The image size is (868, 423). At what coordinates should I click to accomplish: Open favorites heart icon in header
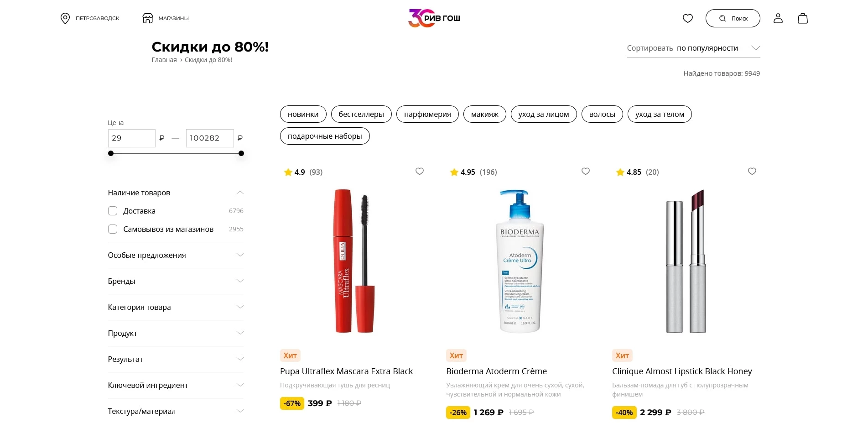[687, 18]
